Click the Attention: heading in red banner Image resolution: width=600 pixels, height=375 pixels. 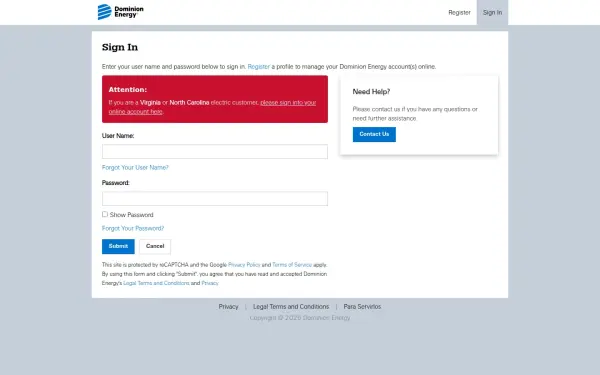[128, 90]
